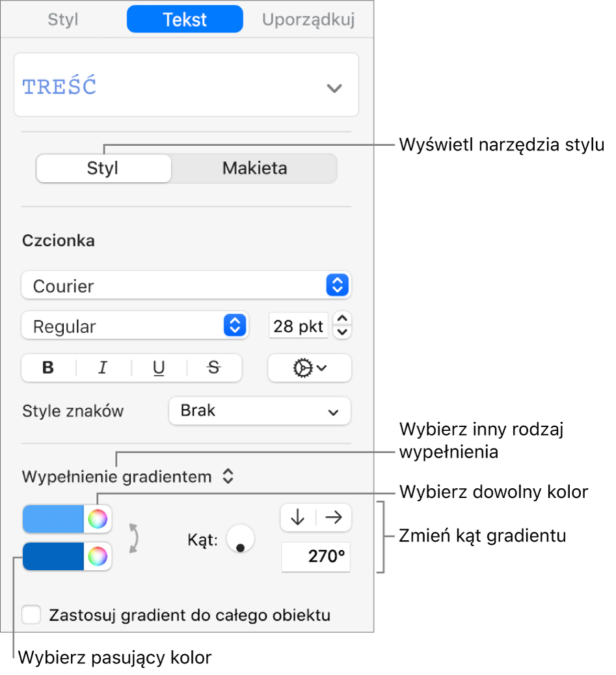Open the top Styl tab
The width and height of the screenshot is (616, 675).
point(63,20)
